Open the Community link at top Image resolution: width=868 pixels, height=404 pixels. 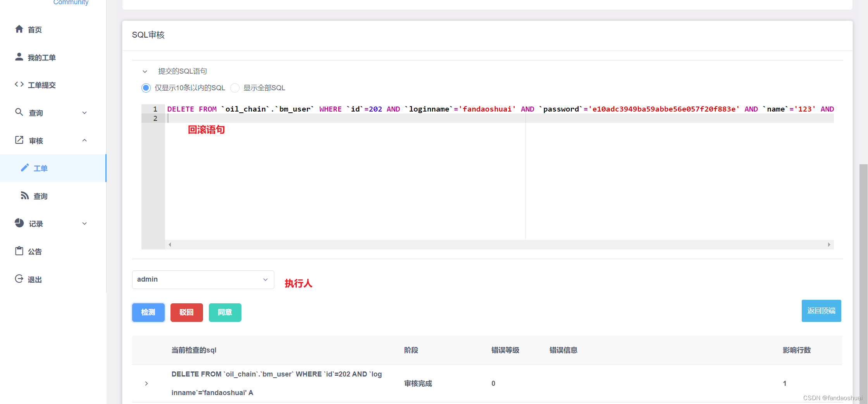pyautogui.click(x=71, y=3)
